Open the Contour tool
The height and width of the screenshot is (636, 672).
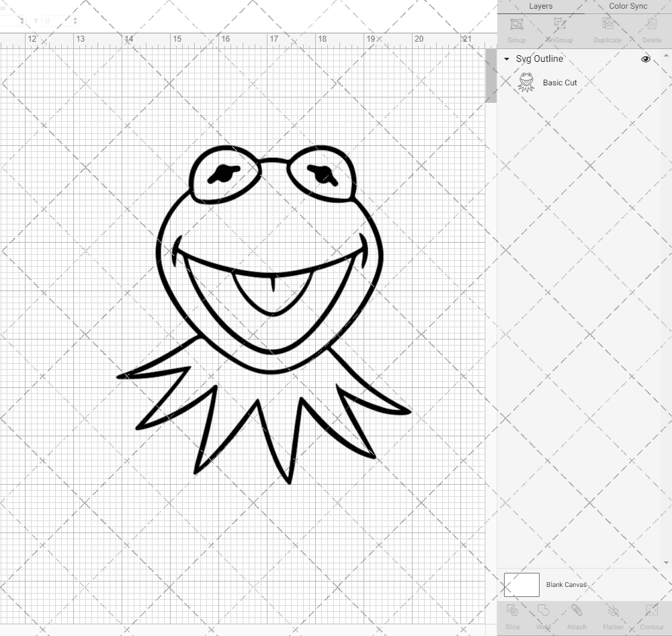click(651, 617)
